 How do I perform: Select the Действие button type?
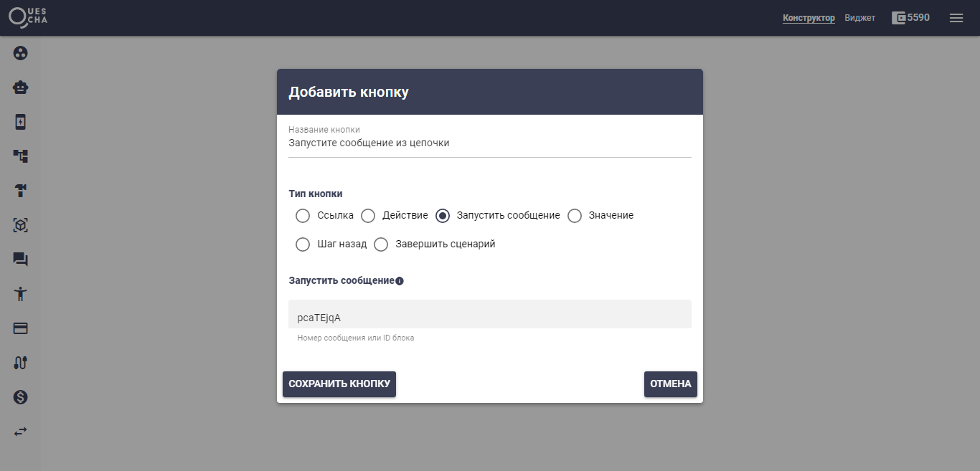point(368,216)
